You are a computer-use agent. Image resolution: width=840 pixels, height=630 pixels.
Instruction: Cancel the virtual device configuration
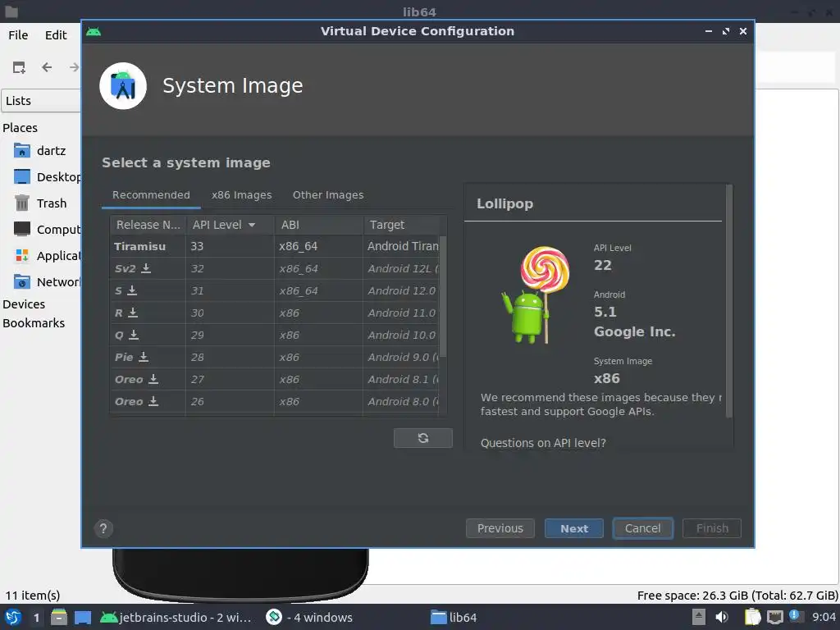[643, 528]
